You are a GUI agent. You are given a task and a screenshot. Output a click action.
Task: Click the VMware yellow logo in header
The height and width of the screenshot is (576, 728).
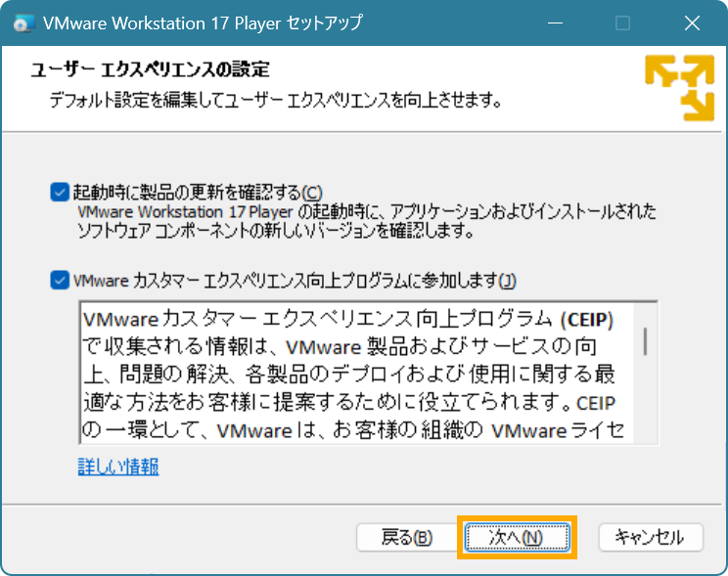click(679, 88)
